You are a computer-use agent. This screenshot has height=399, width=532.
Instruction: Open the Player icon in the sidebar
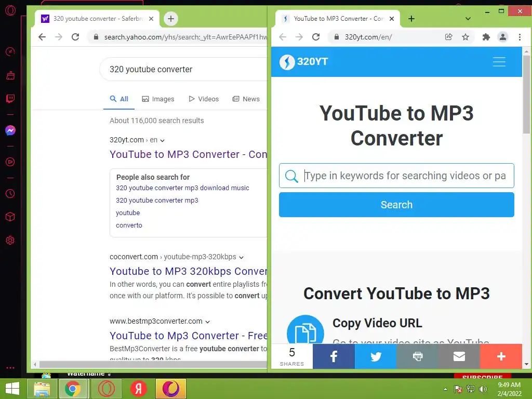10,162
